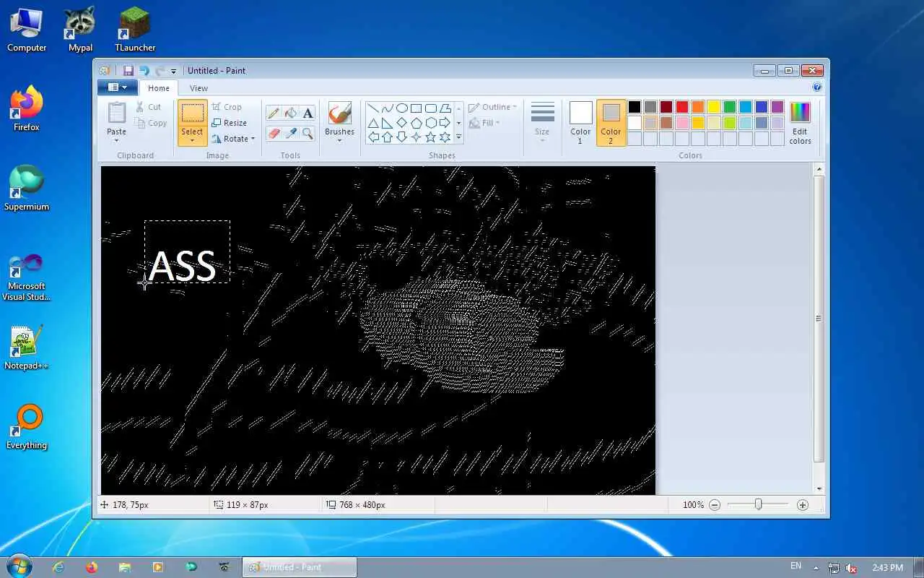Click the Save icon in quick access toolbar

coord(128,70)
